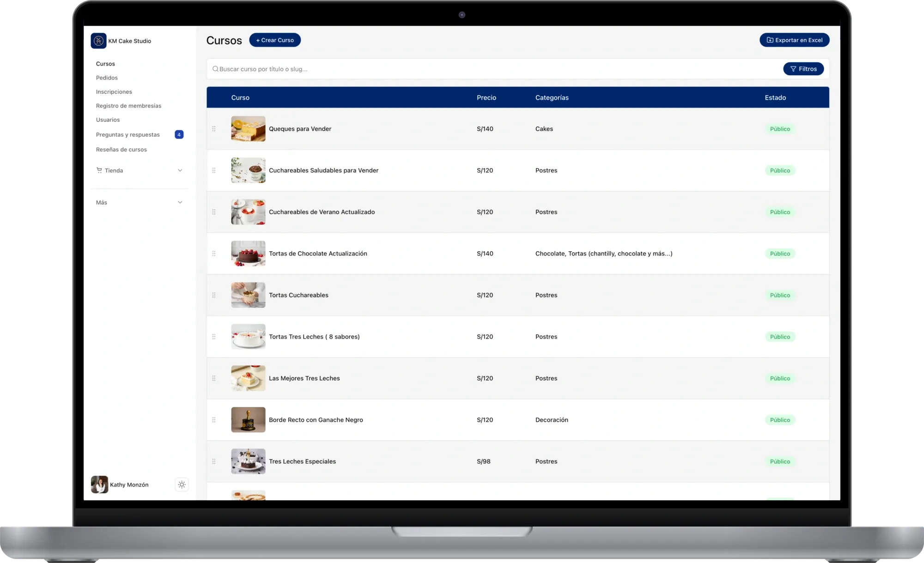Open Tortas Tres Leches 8 sabores thumbnail

click(248, 337)
